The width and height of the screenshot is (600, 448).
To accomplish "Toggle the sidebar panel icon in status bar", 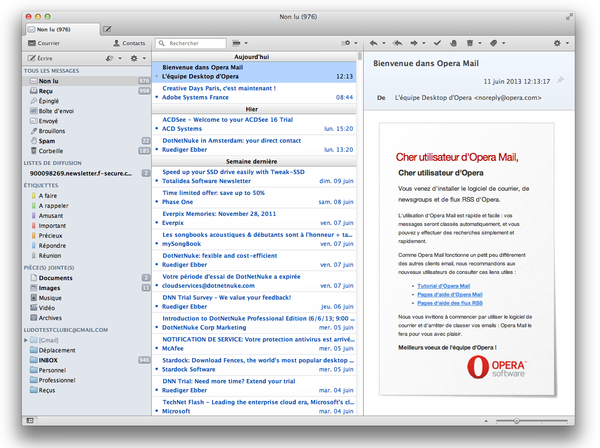I will click(x=30, y=420).
